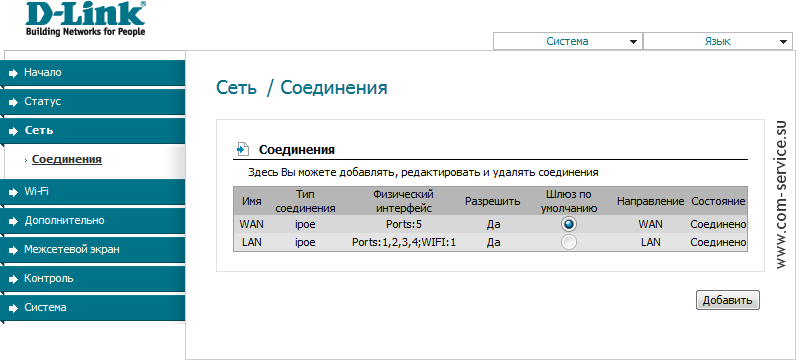
Task: Open the Статус menu section
Action: coord(92,101)
